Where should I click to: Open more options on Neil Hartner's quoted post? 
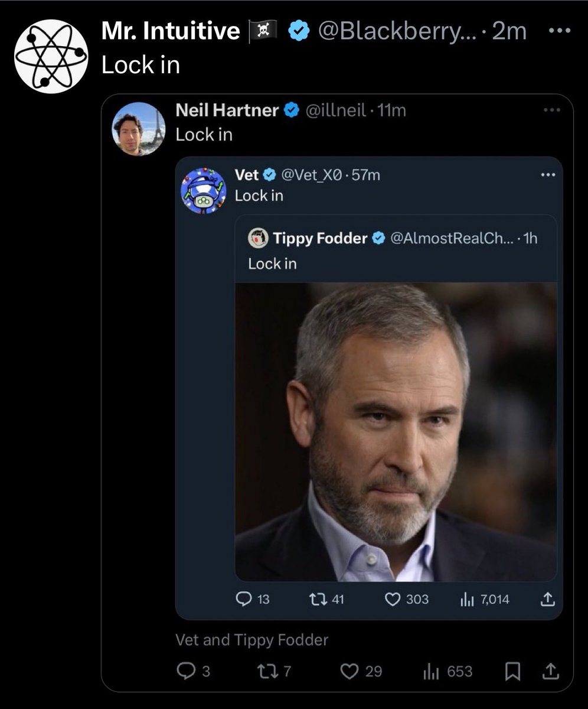(552, 110)
